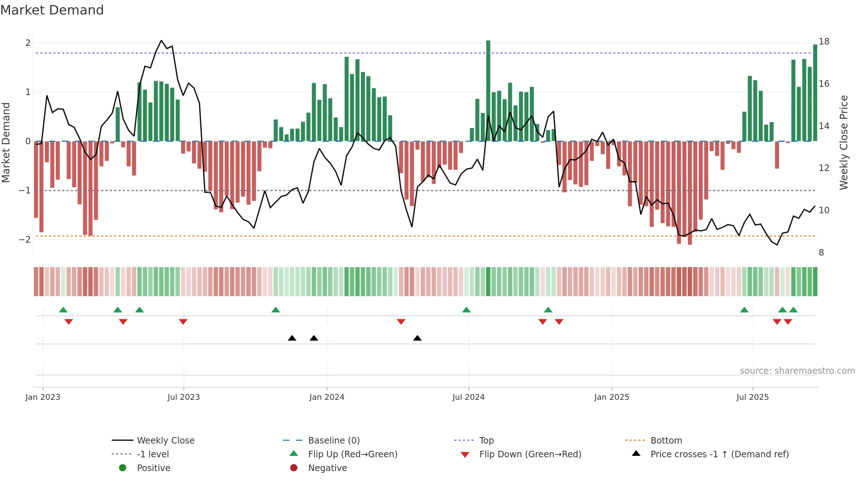Click the Baseline (0) legend entry
The width and height of the screenshot is (868, 488).
pos(321,440)
